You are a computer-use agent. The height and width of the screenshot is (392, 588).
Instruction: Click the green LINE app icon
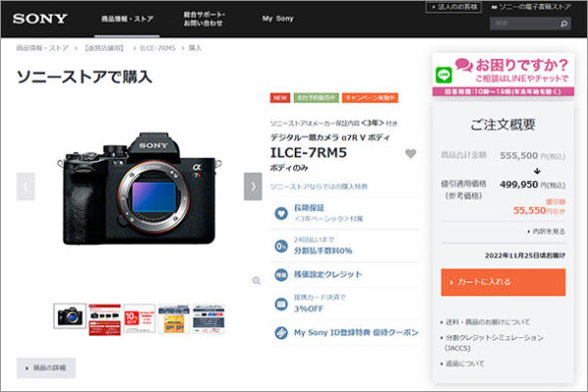click(x=444, y=75)
